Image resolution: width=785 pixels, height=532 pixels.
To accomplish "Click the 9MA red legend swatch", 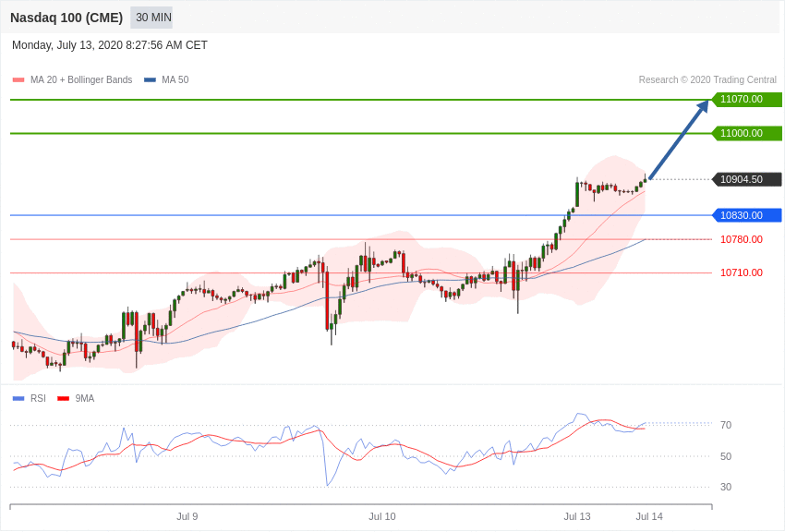I will [64, 399].
